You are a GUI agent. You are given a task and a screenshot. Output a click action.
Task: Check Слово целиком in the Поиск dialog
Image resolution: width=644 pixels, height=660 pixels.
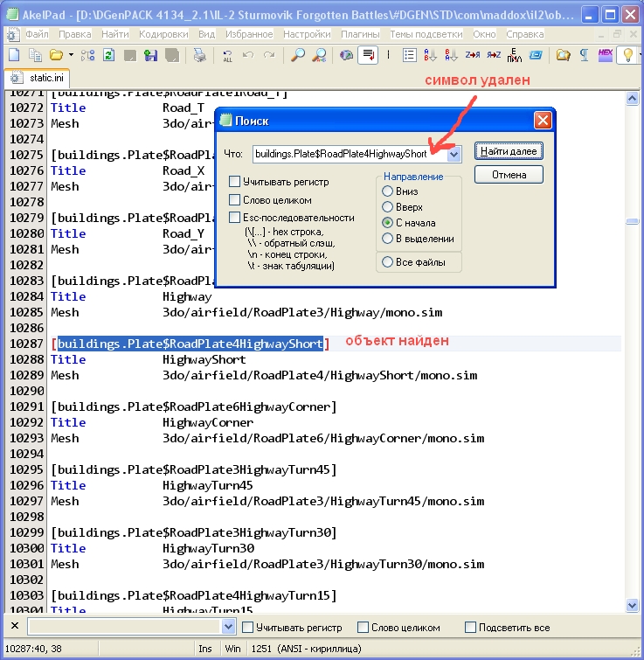tap(234, 199)
